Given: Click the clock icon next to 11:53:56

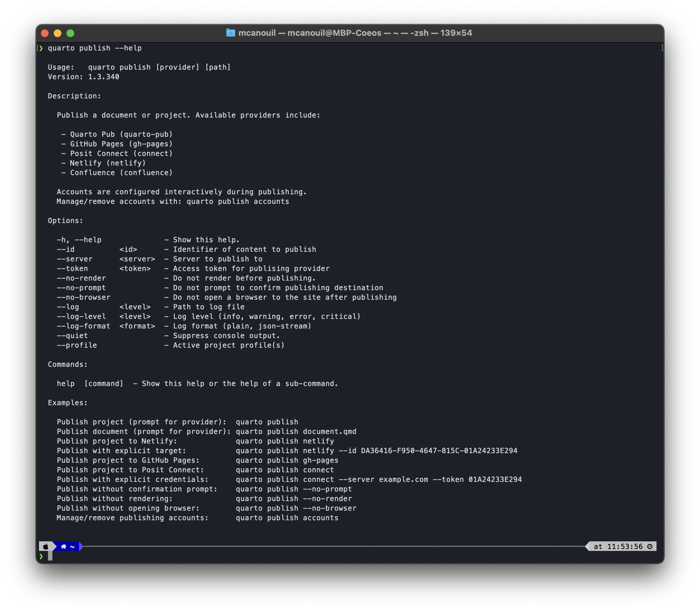Looking at the screenshot, I should tap(650, 546).
